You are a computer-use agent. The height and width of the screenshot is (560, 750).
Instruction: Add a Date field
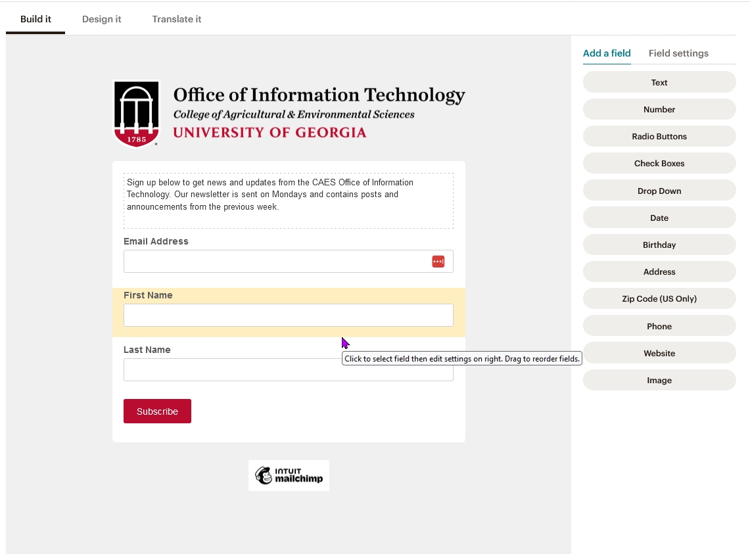[x=659, y=218]
